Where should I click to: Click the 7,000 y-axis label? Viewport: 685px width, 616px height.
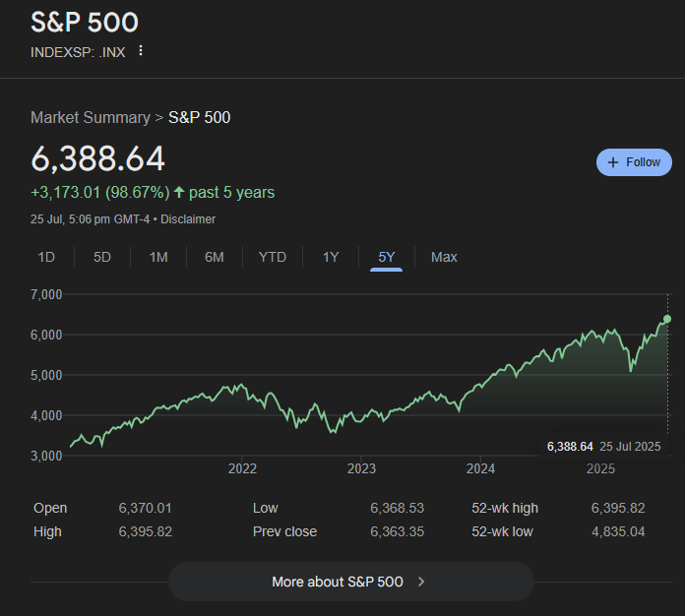pyautogui.click(x=46, y=294)
